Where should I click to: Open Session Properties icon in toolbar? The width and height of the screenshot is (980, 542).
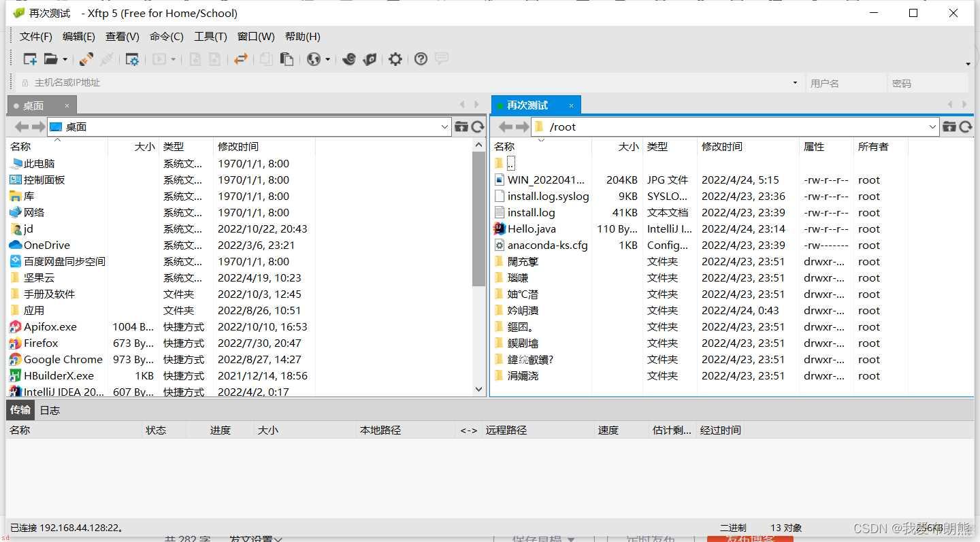[x=132, y=59]
